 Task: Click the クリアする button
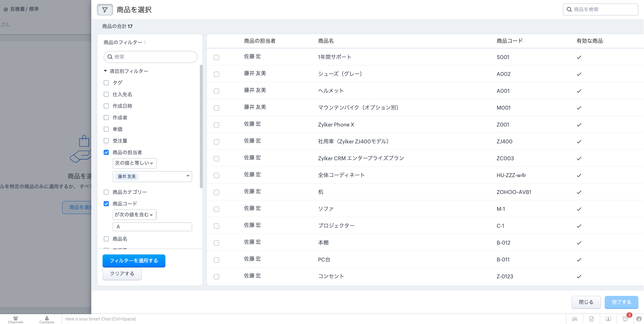point(122,274)
